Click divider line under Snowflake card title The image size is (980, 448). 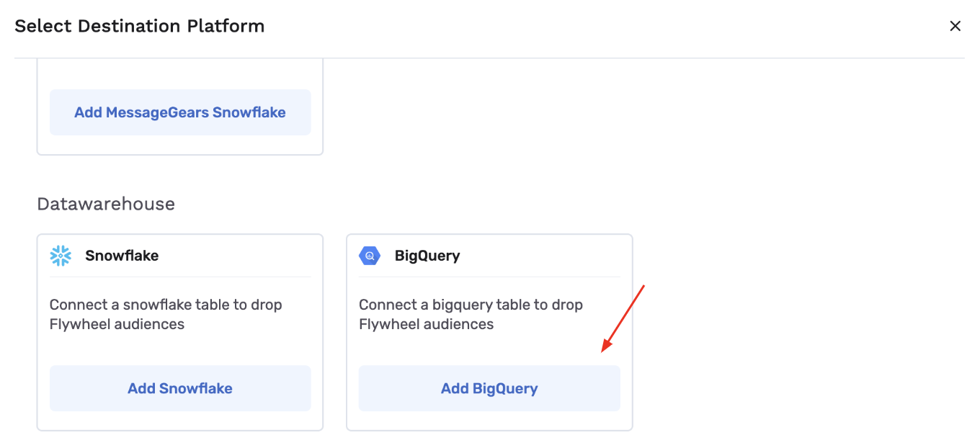click(x=180, y=277)
